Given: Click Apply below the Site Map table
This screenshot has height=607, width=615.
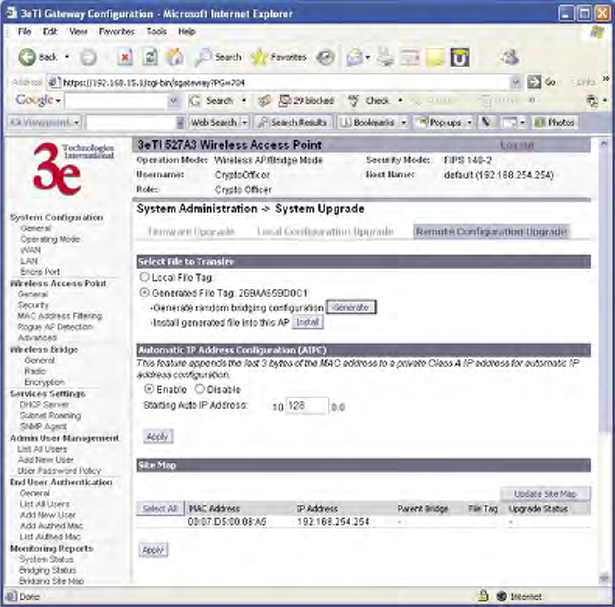Looking at the screenshot, I should click(x=153, y=550).
